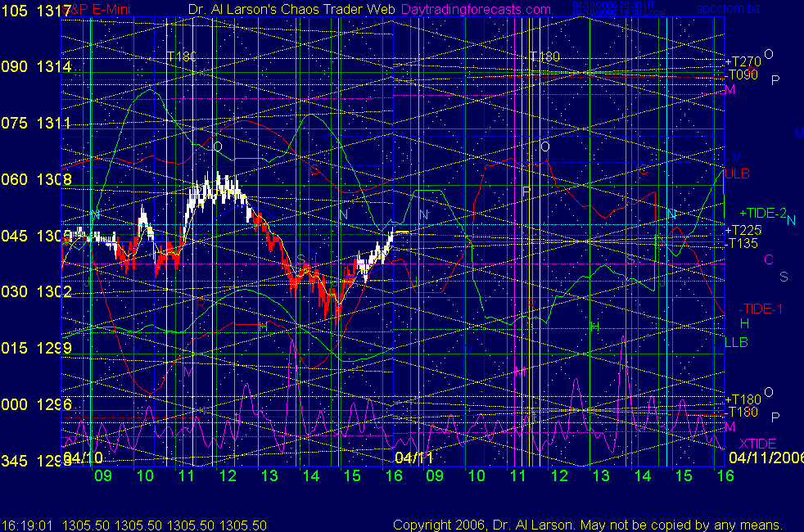Click the 015 1299 price axis label
804x532 pixels.
pyautogui.click(x=36, y=348)
